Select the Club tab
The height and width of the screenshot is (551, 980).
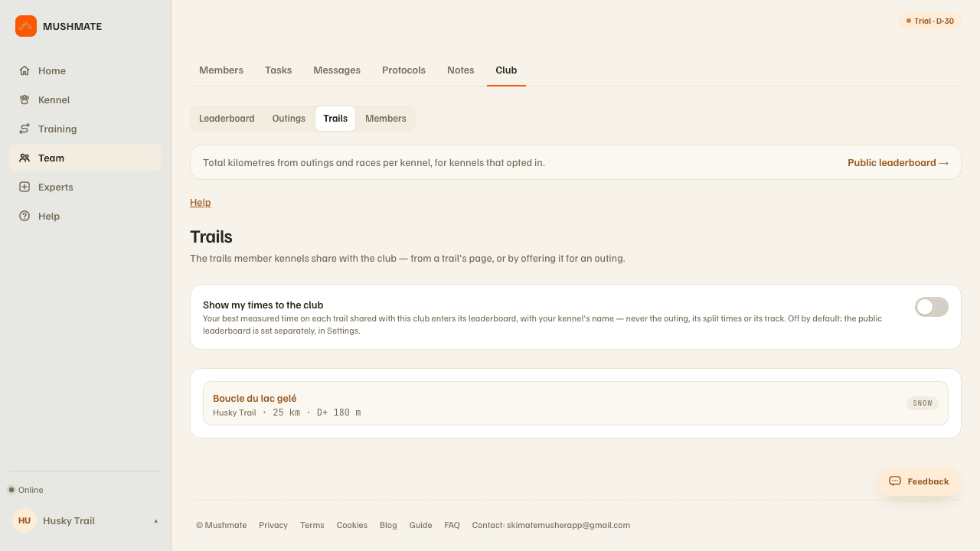click(506, 70)
